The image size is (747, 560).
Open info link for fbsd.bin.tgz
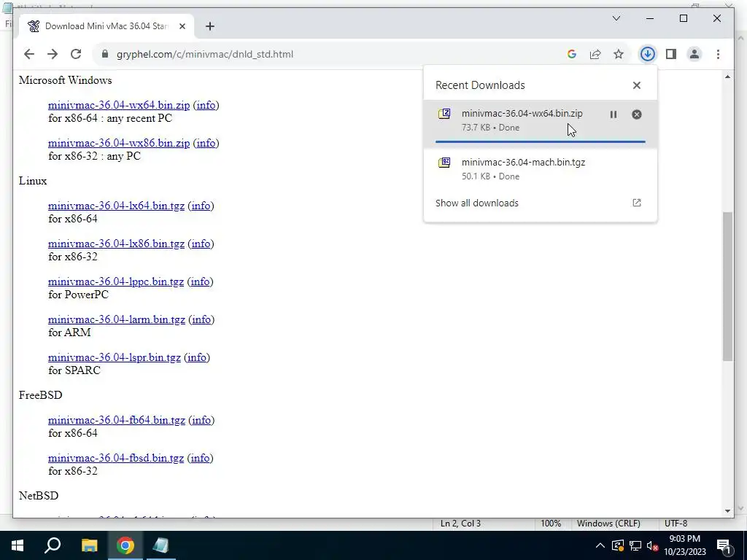[x=200, y=458]
